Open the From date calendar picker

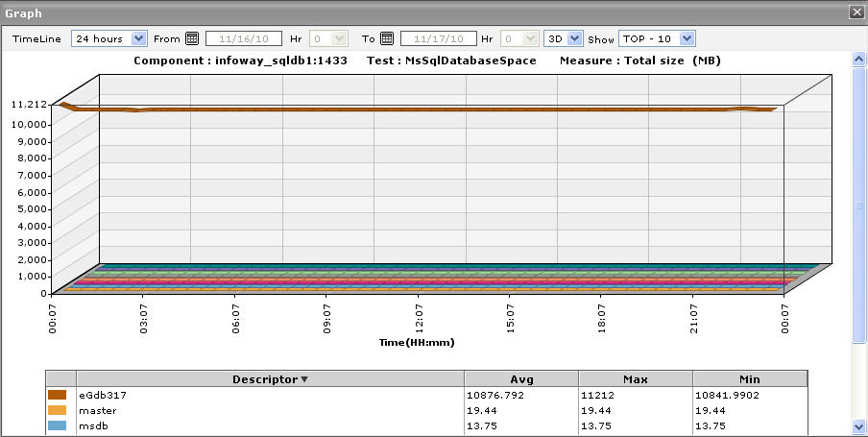click(x=192, y=38)
